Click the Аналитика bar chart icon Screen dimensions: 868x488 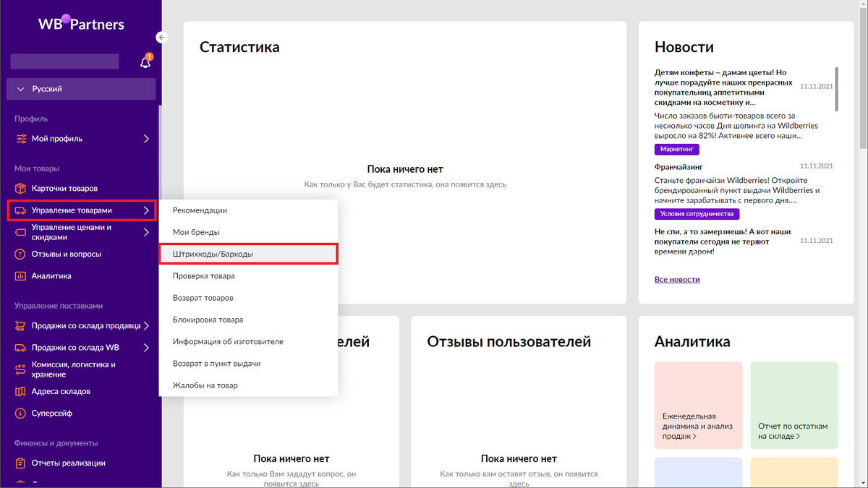(20, 275)
